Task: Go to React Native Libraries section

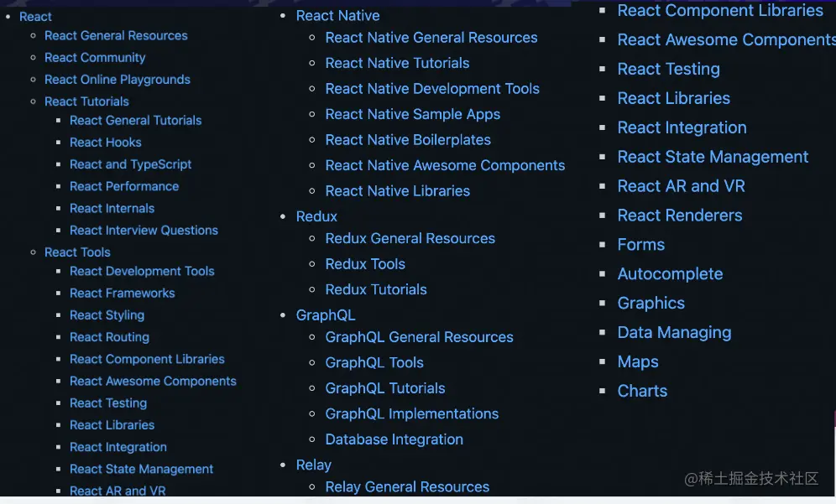Action: pyautogui.click(x=398, y=191)
